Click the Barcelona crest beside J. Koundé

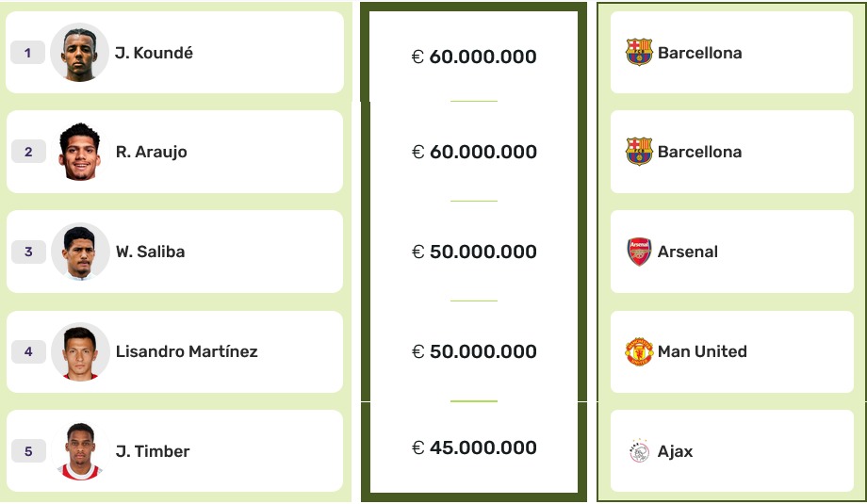coord(639,53)
